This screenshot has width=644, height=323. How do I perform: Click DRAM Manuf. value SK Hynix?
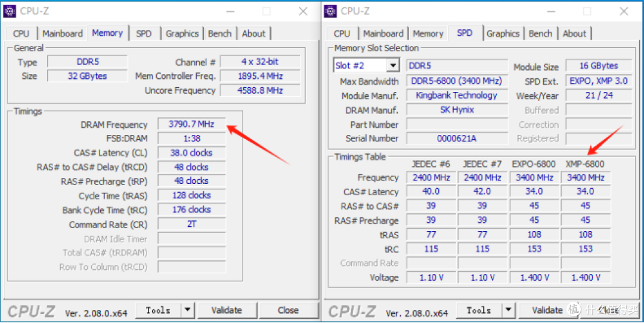457,110
